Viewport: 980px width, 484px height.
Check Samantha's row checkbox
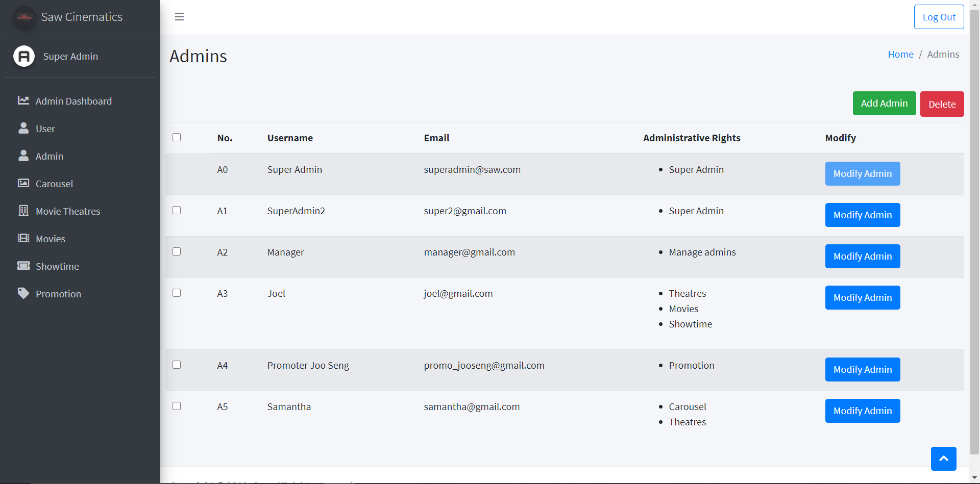click(x=177, y=406)
